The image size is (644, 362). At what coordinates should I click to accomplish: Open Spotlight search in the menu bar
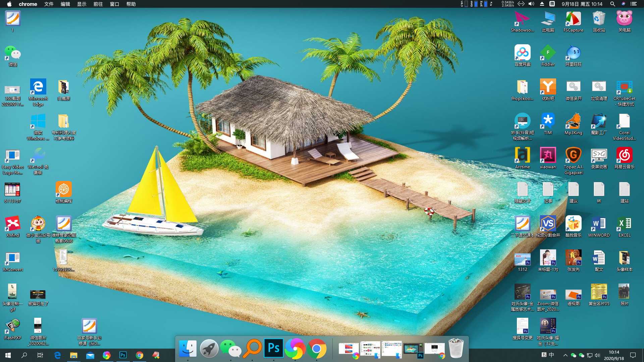[612, 4]
